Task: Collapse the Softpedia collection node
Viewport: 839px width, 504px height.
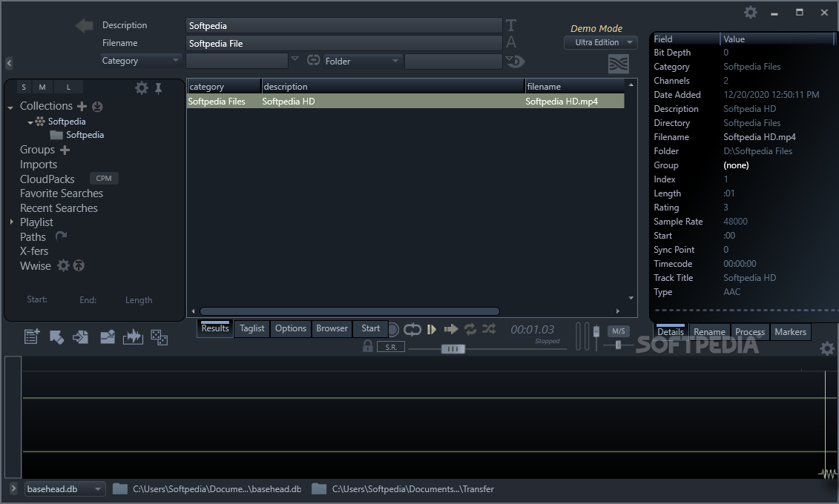Action: pos(30,122)
